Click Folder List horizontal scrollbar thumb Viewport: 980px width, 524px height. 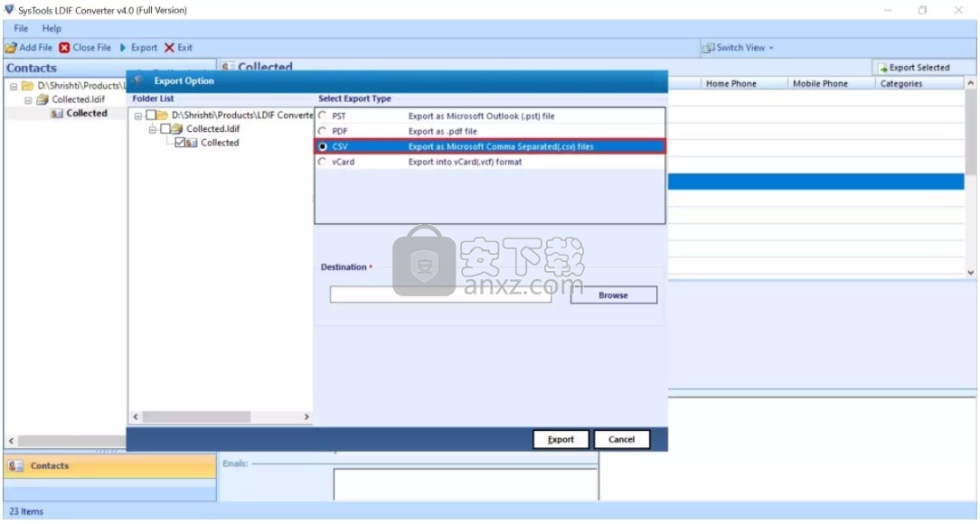click(196, 416)
